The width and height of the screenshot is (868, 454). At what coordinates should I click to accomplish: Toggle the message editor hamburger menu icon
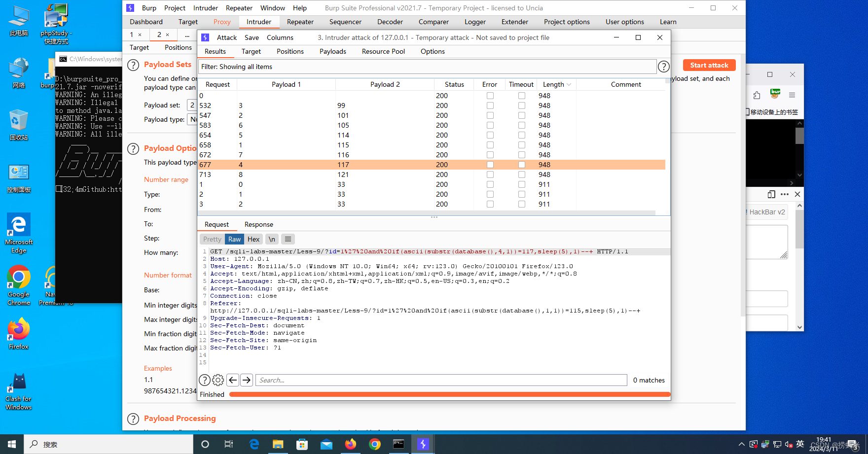[x=288, y=239]
